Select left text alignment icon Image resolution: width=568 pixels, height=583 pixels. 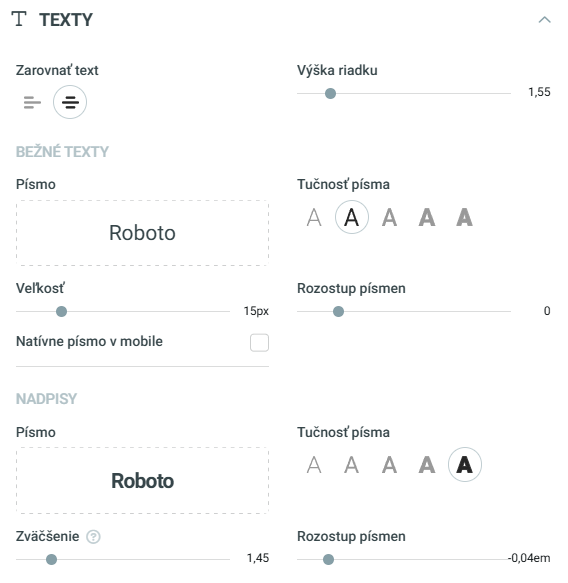(32, 102)
